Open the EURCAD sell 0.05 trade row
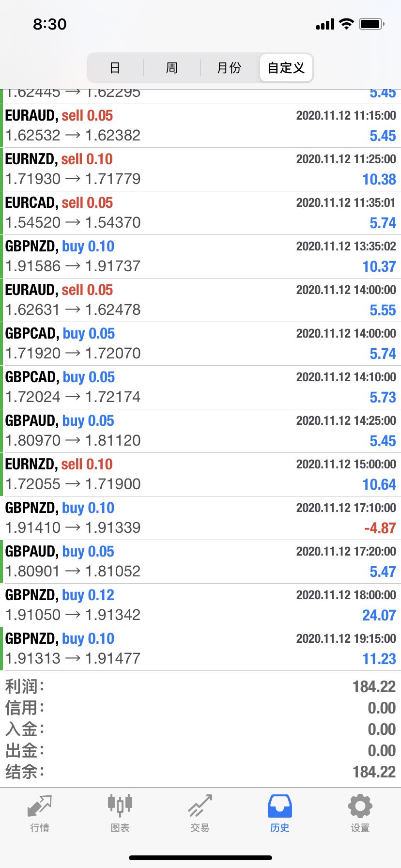The height and width of the screenshot is (868, 401). (x=200, y=213)
